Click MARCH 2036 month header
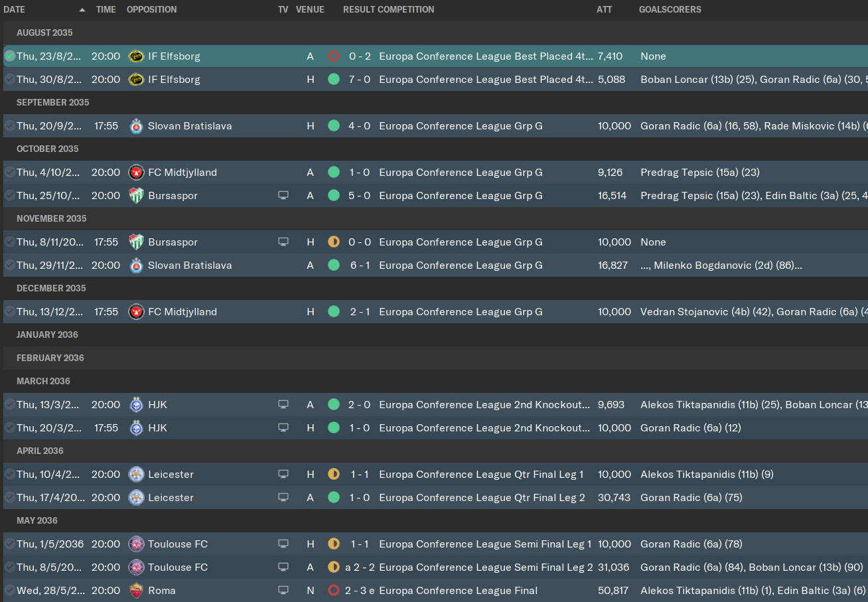 coord(43,382)
